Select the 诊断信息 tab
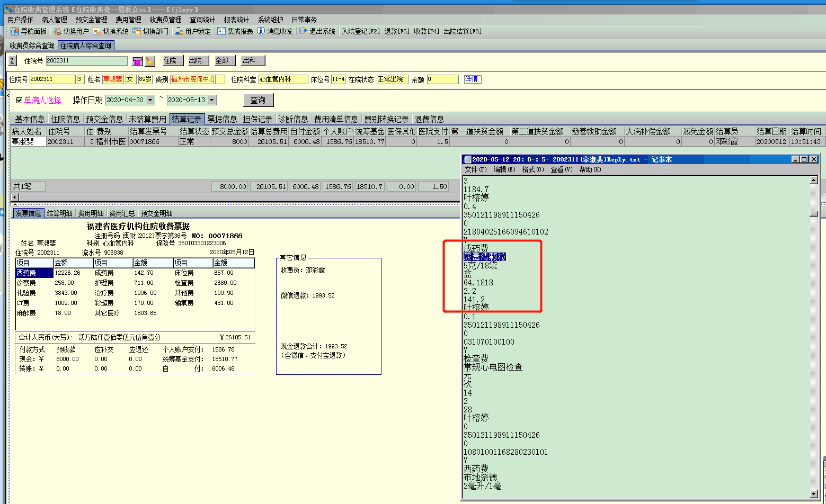Screen dimensions: 826x504 click(x=293, y=119)
